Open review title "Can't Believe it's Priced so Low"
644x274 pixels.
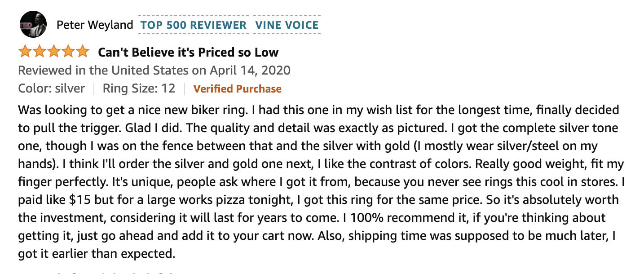188,53
